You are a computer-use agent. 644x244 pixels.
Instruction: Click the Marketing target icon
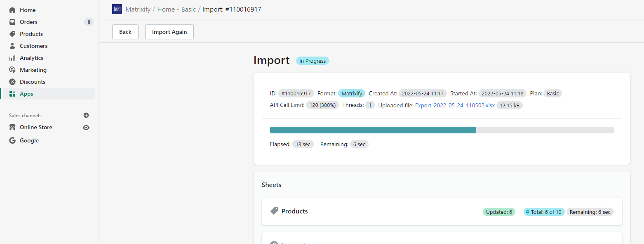[12, 70]
